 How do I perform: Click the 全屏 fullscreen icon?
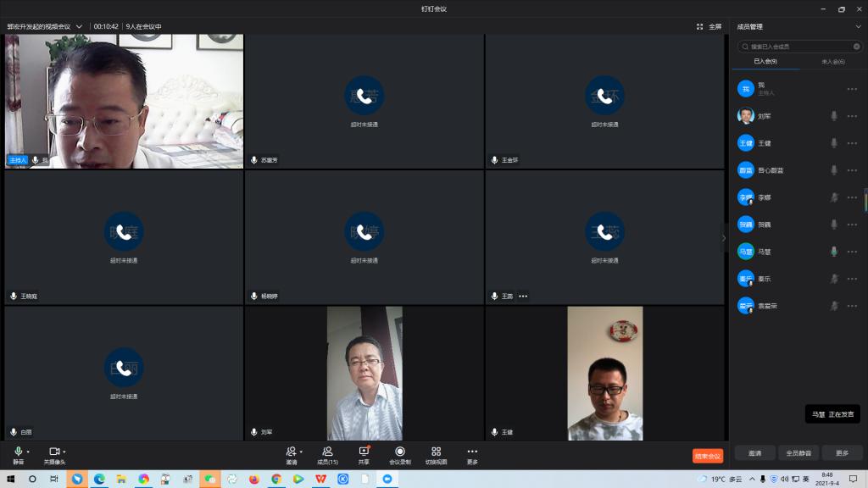click(x=700, y=26)
